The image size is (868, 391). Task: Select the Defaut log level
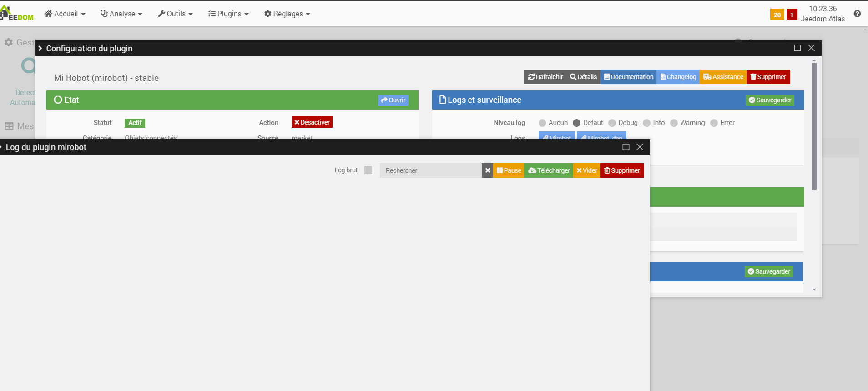click(x=577, y=123)
